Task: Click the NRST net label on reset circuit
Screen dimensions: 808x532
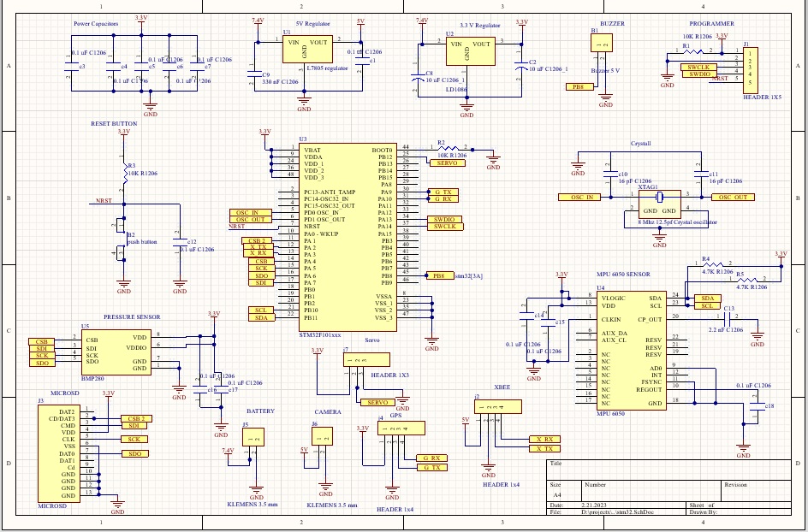Action: [x=104, y=201]
